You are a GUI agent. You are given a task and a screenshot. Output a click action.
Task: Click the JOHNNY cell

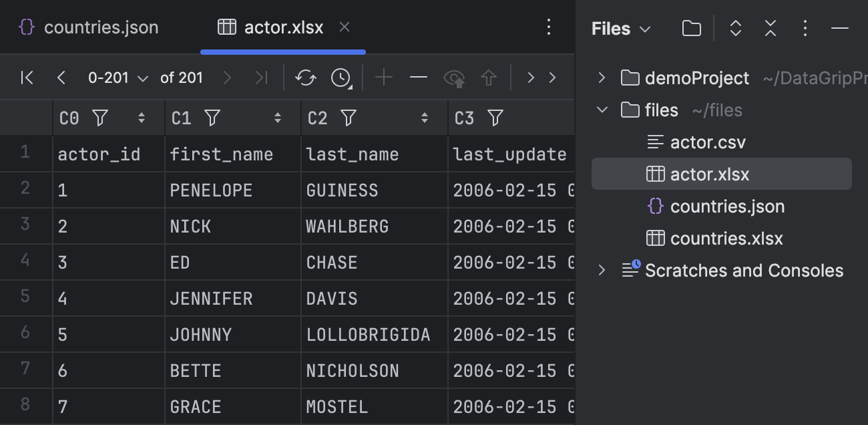(x=233, y=335)
